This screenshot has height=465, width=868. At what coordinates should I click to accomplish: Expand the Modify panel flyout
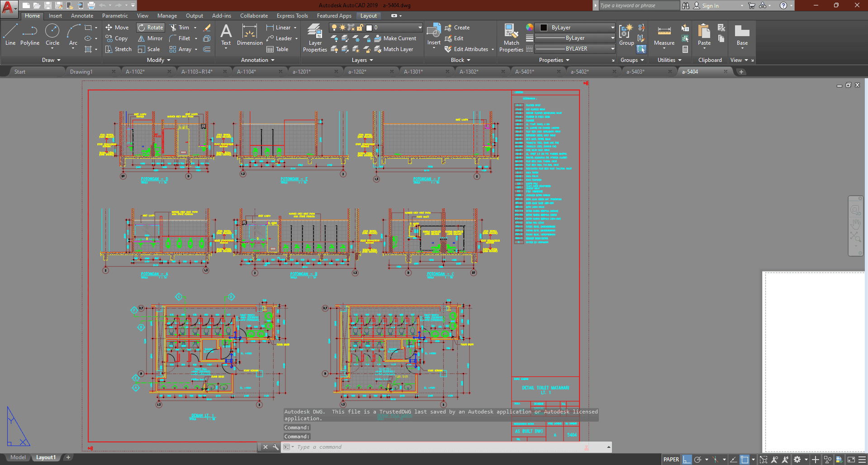click(159, 60)
